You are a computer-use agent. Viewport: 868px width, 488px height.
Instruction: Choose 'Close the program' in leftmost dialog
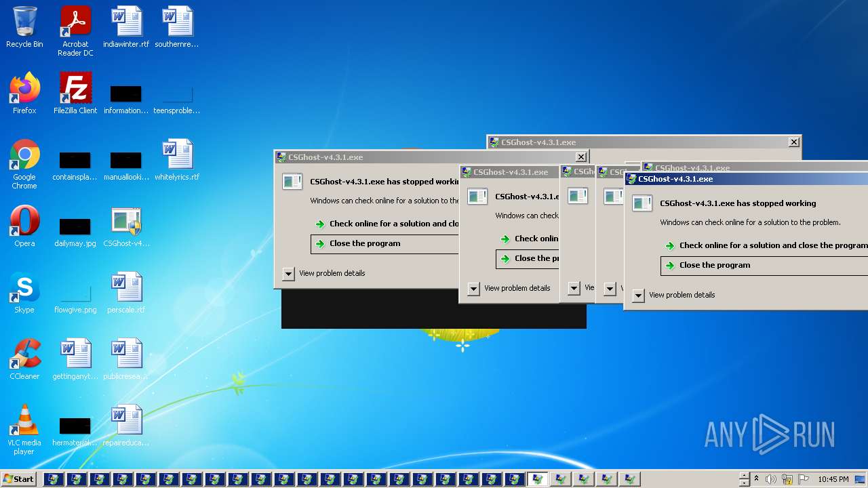pyautogui.click(x=385, y=243)
